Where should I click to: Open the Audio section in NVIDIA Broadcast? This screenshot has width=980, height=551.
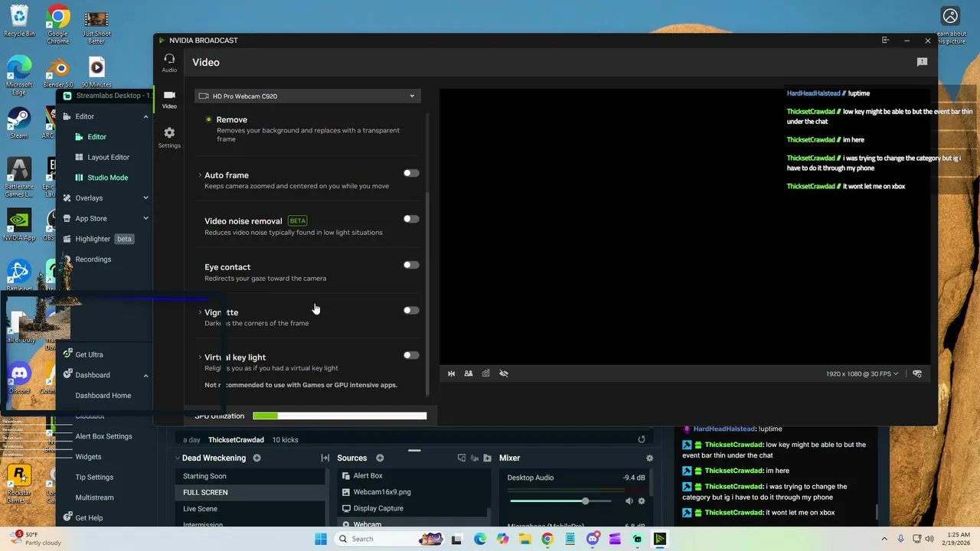(169, 63)
